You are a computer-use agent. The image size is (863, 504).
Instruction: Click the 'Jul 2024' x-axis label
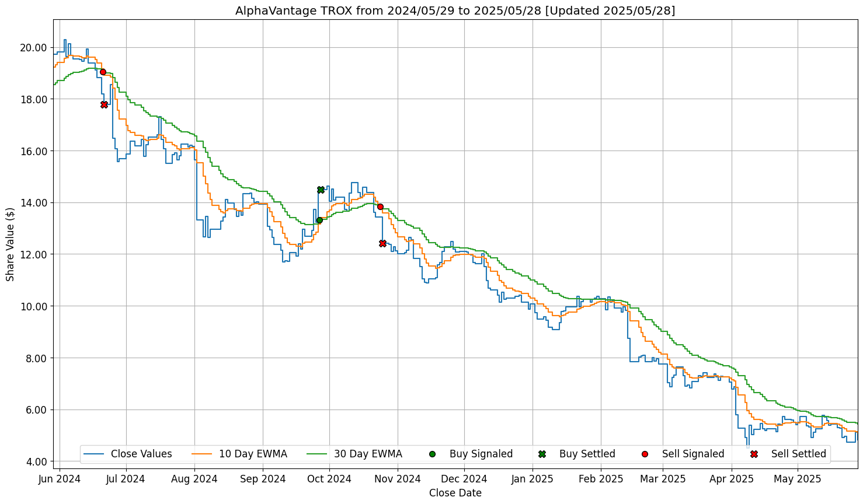126,479
